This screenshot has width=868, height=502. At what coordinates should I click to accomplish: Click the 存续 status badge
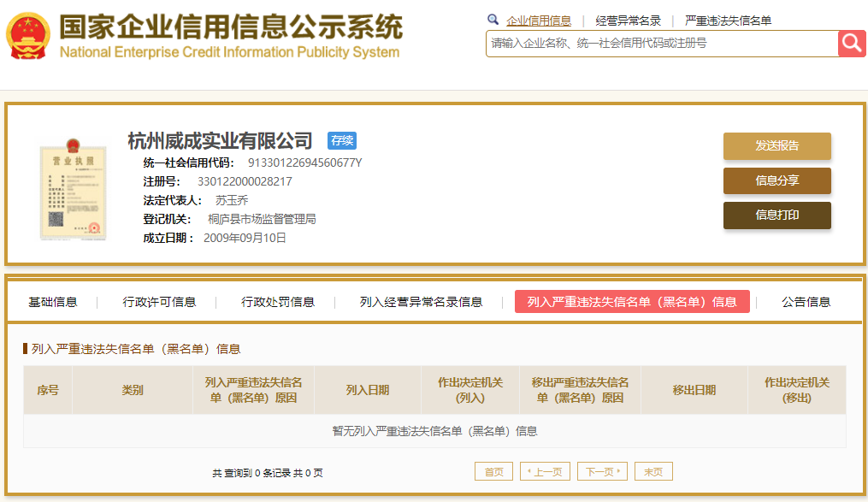[342, 140]
